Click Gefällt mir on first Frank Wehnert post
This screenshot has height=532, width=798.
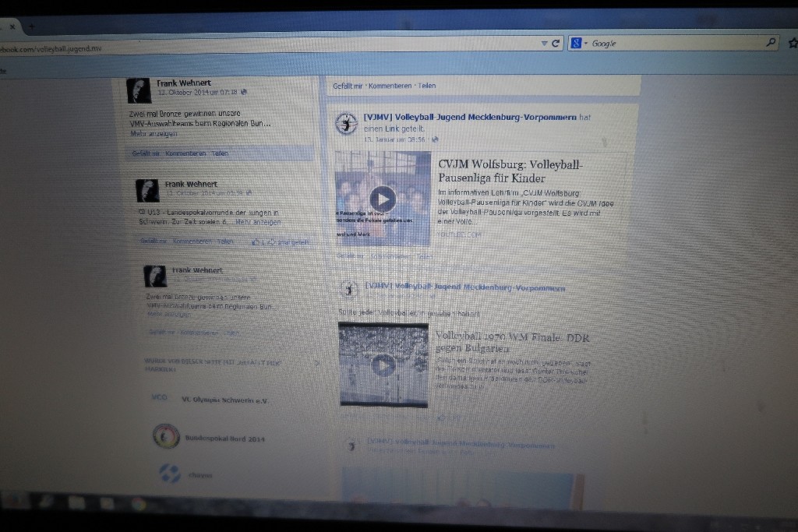[146, 153]
